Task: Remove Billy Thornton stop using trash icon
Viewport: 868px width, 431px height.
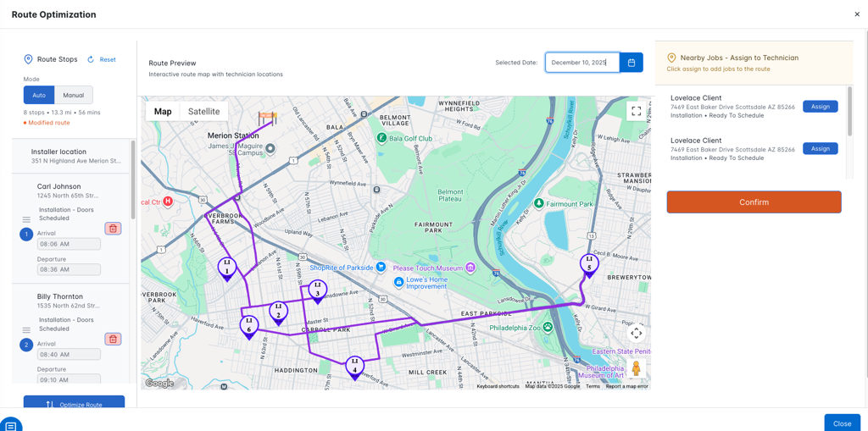Action: coord(113,340)
